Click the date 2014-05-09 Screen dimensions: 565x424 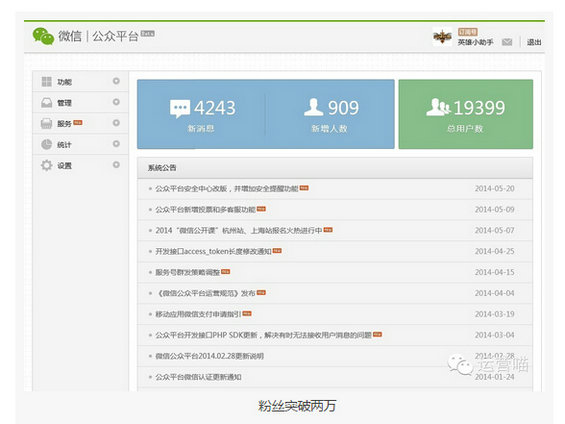point(494,210)
